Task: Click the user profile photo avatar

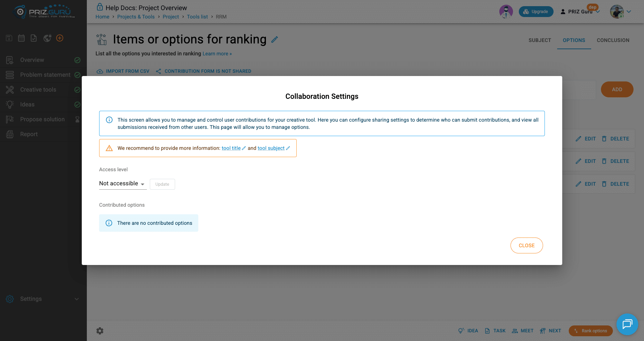Action: click(x=617, y=12)
